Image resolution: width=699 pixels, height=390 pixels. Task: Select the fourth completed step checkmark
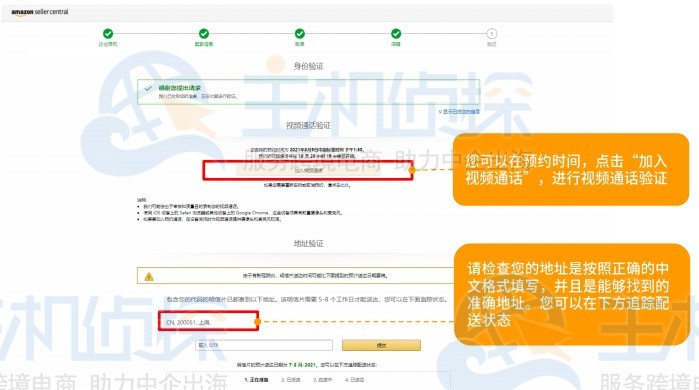point(396,33)
